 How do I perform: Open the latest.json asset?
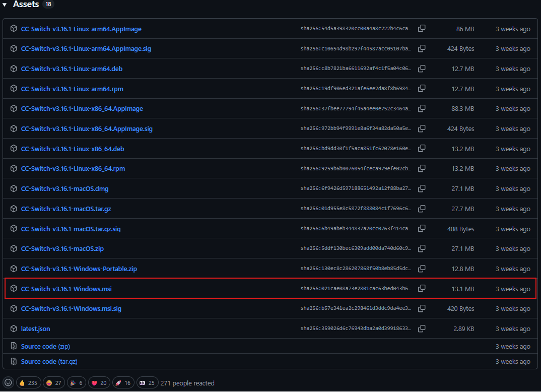pos(36,329)
